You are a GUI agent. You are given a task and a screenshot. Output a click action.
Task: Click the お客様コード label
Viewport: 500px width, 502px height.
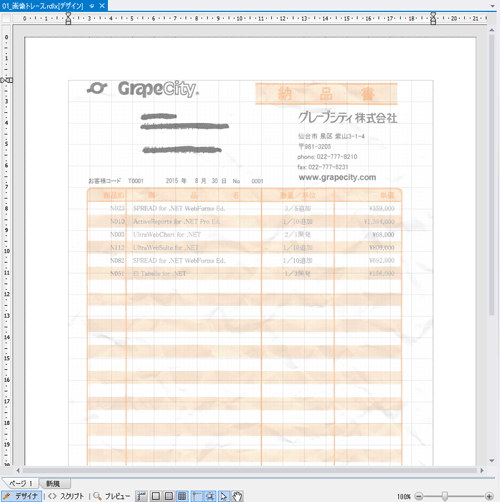click(105, 181)
